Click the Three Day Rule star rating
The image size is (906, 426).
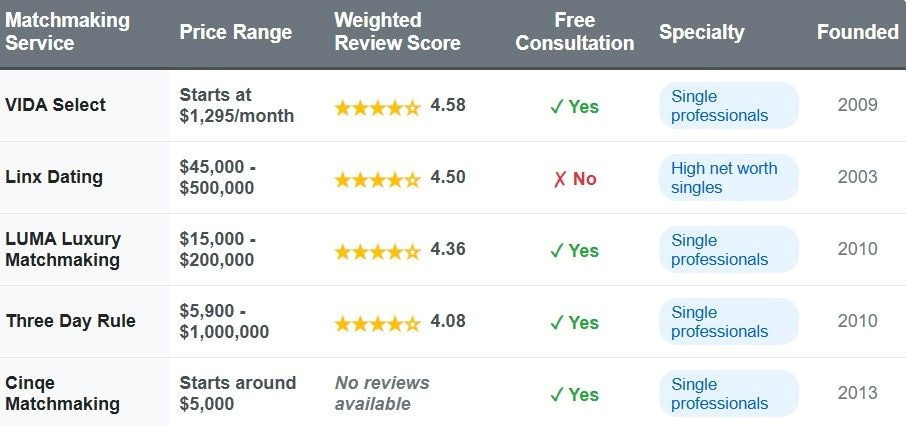(377, 323)
